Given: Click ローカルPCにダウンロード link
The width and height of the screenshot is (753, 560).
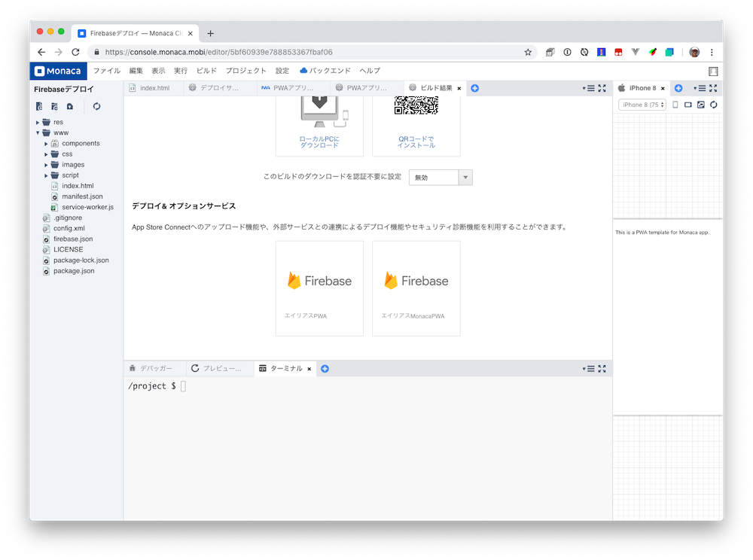Looking at the screenshot, I should (319, 142).
